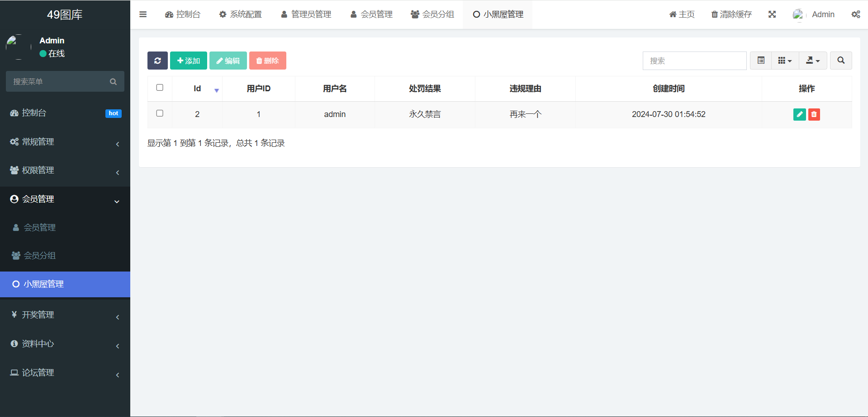Screen dimensions: 868x417
Task: Click the 处罚结果 column header
Action: tap(425, 89)
